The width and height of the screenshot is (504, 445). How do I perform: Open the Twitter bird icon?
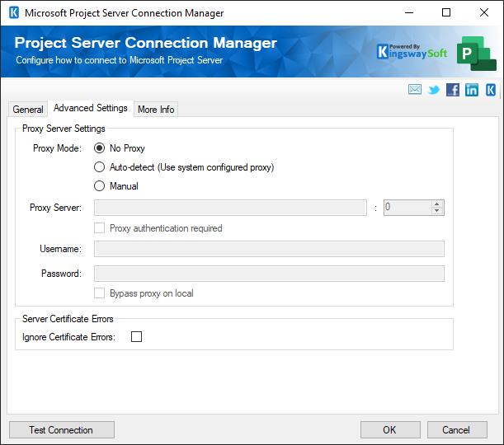[434, 90]
